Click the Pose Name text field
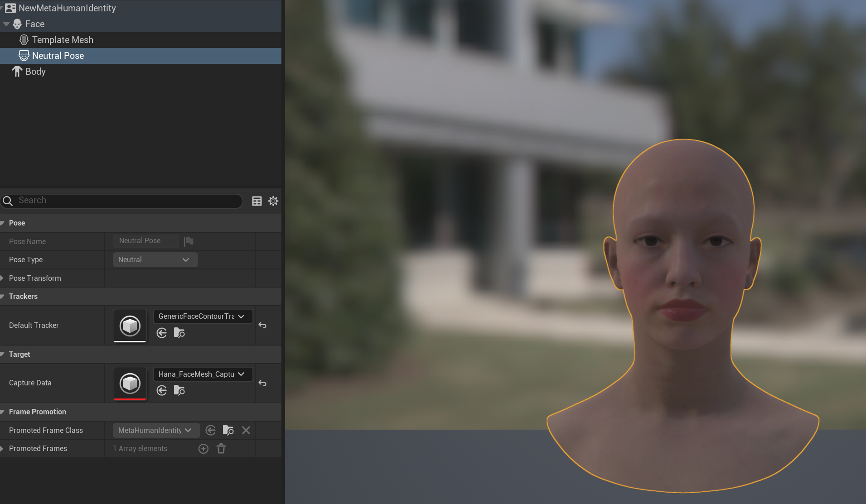Image resolution: width=866 pixels, height=504 pixels. 145,241
